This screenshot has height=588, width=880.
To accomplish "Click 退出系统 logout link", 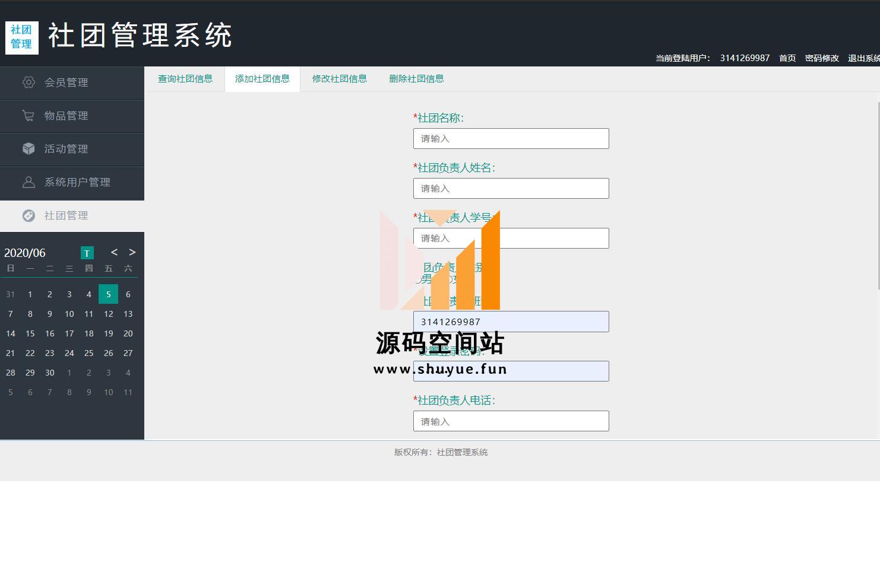I will point(863,58).
